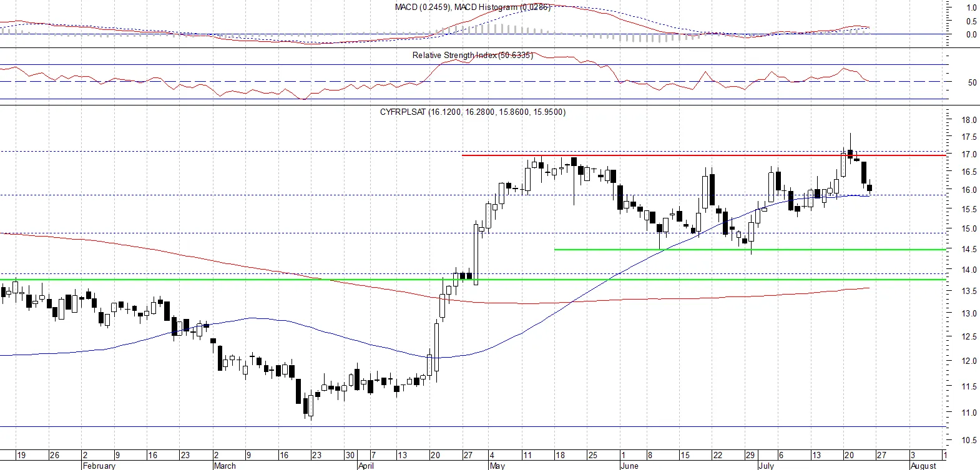The height and width of the screenshot is (470, 980).
Task: Click the long green support line near 13.75
Action: [x=473, y=279]
